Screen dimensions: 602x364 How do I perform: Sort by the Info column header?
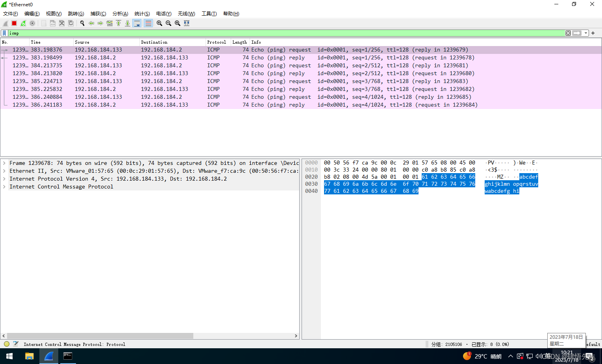pyautogui.click(x=425, y=42)
